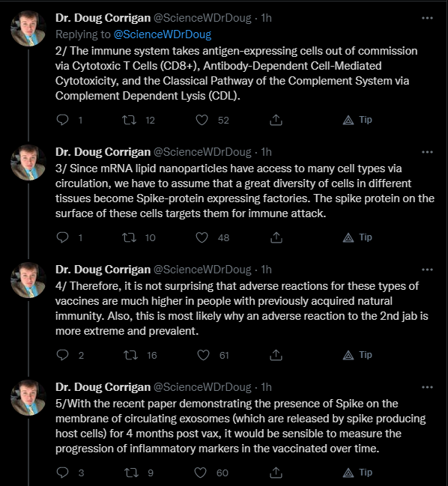This screenshot has height=486, width=448.
Task: Share the 4/ adverse reactions tweet
Action: point(276,355)
